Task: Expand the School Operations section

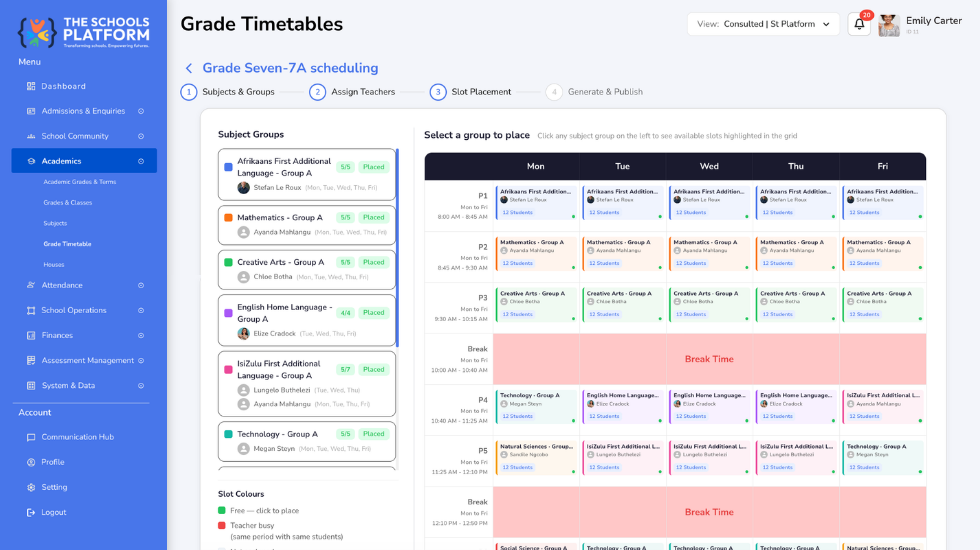Action: pyautogui.click(x=141, y=311)
